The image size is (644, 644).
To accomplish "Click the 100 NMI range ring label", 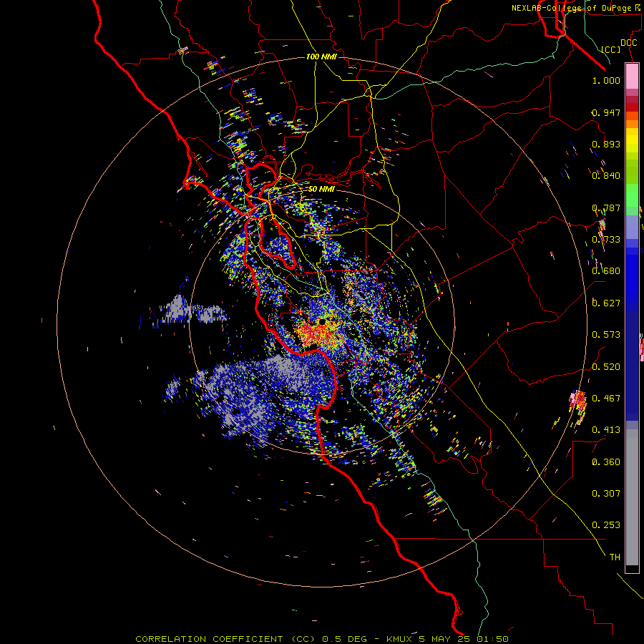I will [321, 57].
